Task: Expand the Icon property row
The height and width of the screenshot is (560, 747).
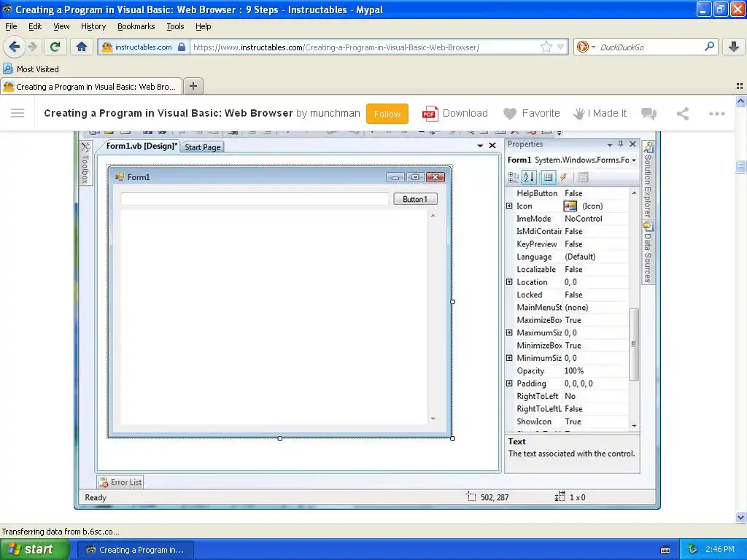Action: click(x=509, y=206)
